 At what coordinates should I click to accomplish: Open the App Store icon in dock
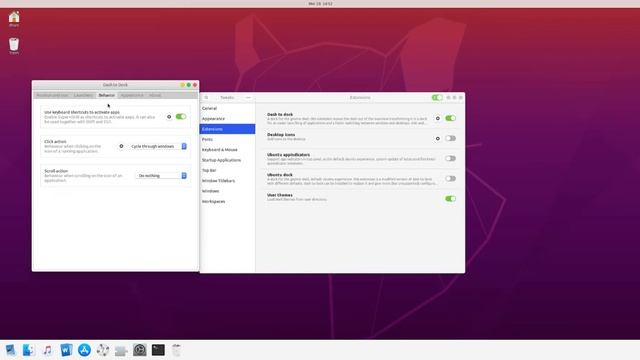84,350
